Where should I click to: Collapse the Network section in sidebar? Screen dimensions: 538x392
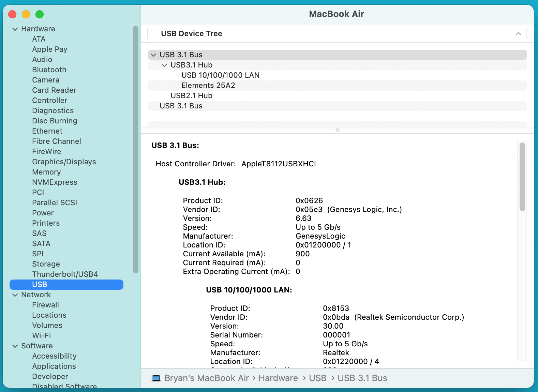[15, 295]
